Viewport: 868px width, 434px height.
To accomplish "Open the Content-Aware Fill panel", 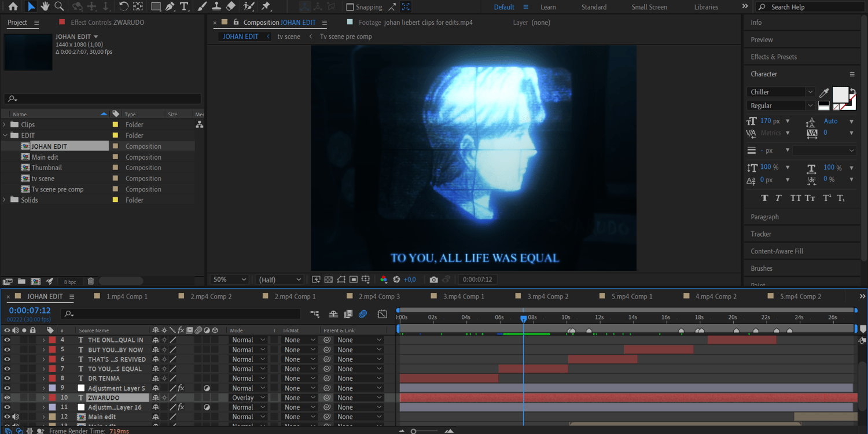I will 777,251.
